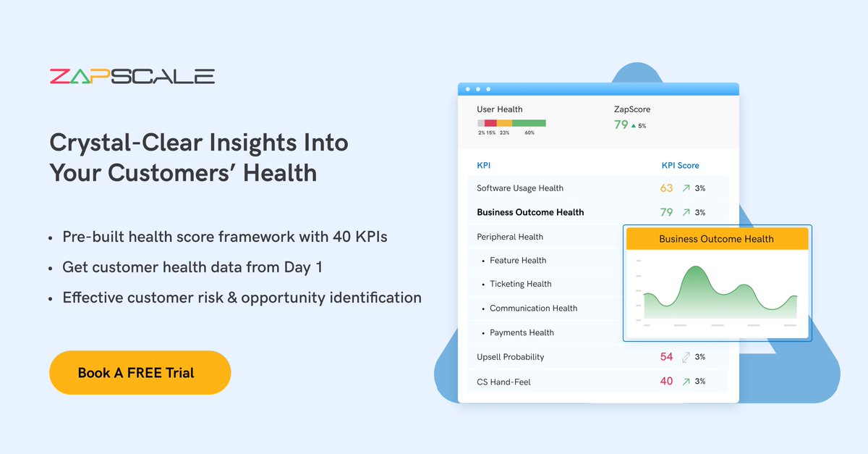The height and width of the screenshot is (454, 868).
Task: Click the orange segment of User Health bar
Action: pos(505,123)
